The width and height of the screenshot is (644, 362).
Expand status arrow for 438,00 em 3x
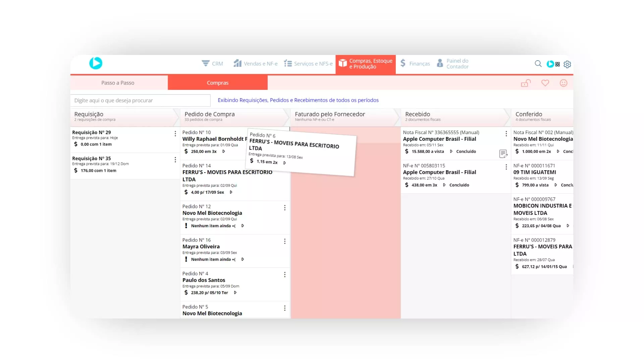[444, 185]
